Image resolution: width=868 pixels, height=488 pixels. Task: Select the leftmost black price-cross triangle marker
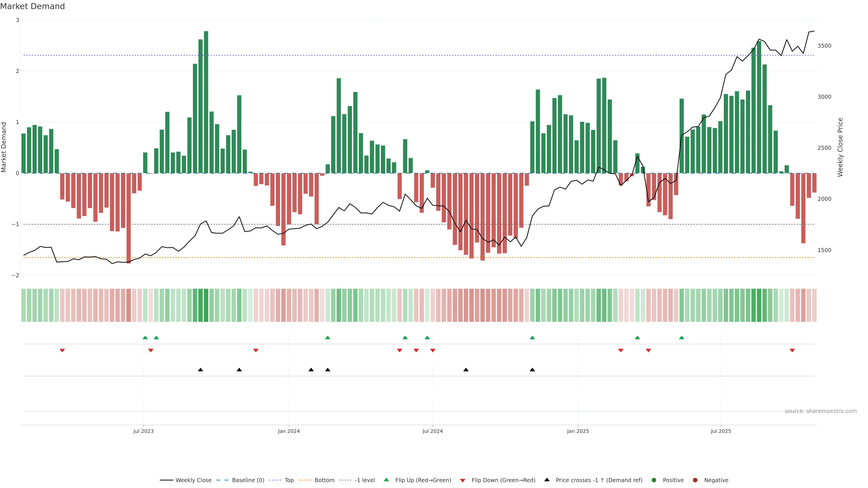pyautogui.click(x=200, y=370)
